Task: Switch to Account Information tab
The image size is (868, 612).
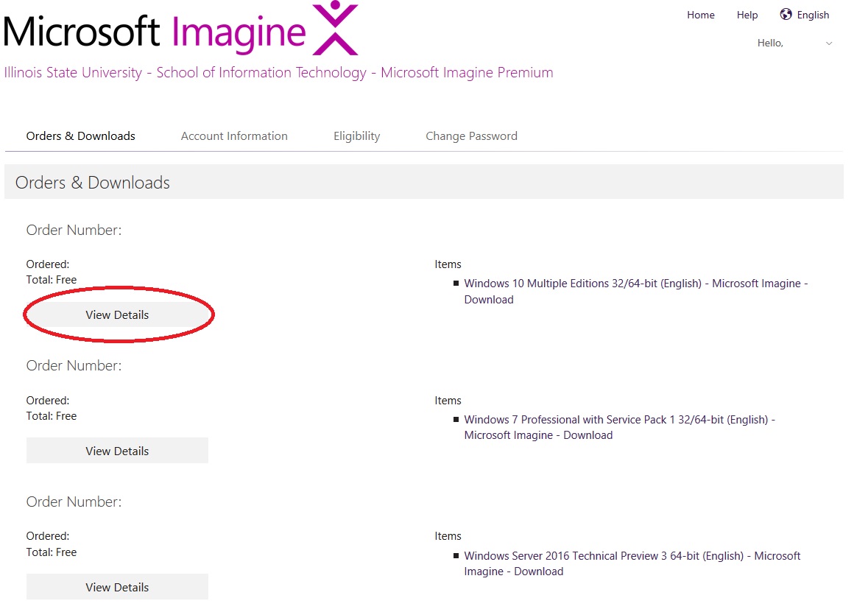Action: (234, 136)
